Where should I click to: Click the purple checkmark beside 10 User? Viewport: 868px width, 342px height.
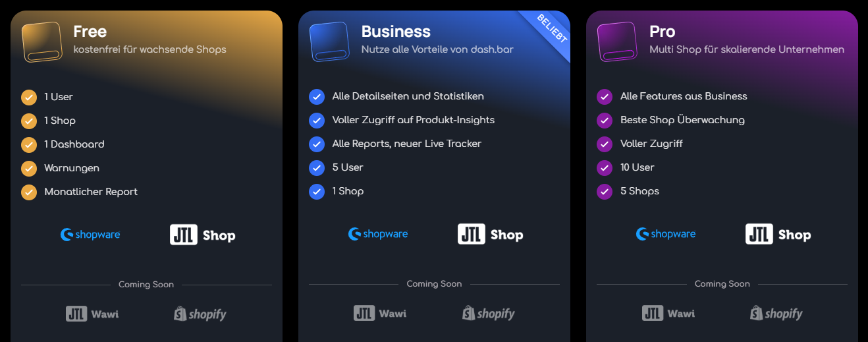pos(605,167)
